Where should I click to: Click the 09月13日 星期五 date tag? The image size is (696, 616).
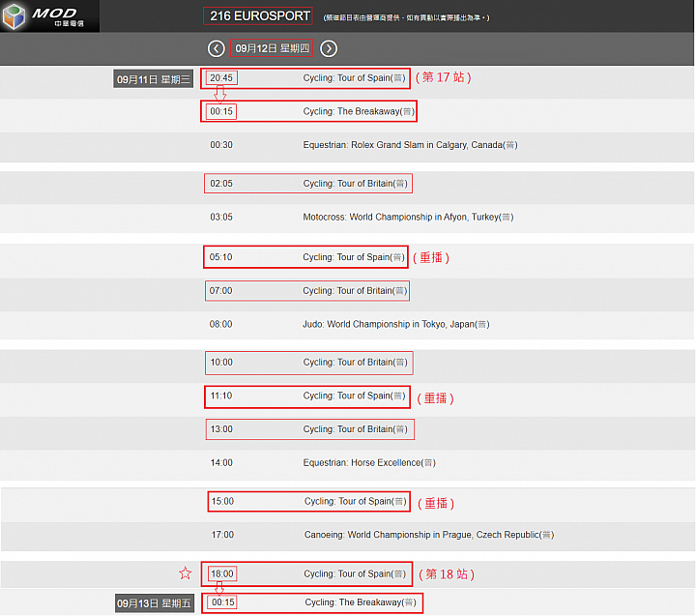(x=154, y=603)
